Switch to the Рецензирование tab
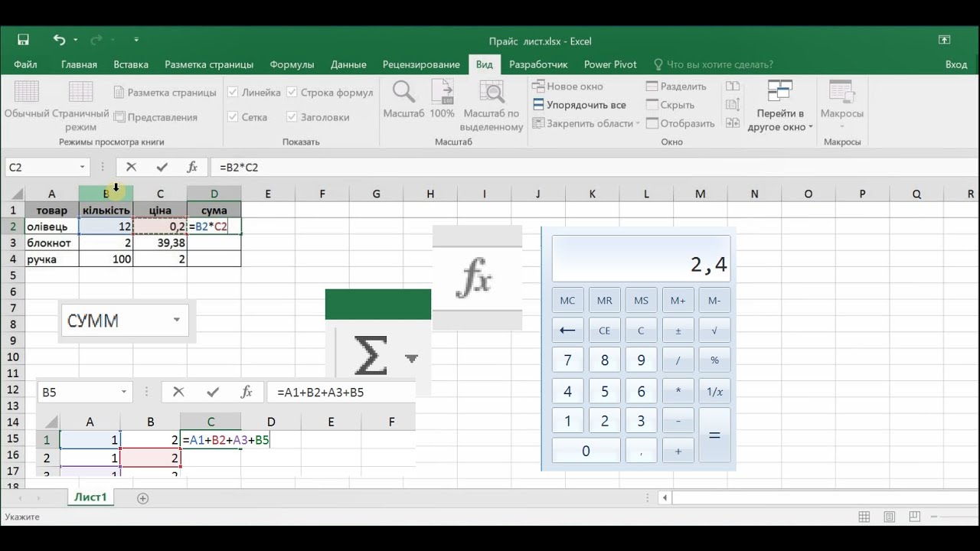The image size is (980, 551). pyautogui.click(x=421, y=64)
